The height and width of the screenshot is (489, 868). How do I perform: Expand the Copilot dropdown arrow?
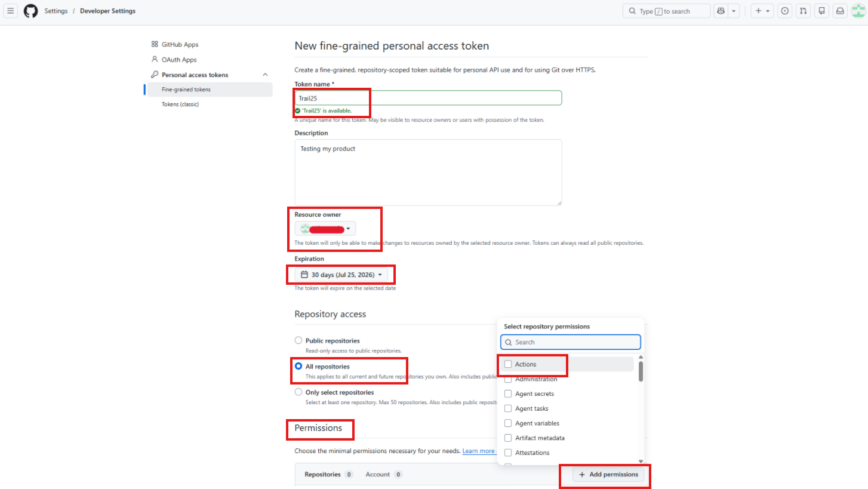click(734, 11)
